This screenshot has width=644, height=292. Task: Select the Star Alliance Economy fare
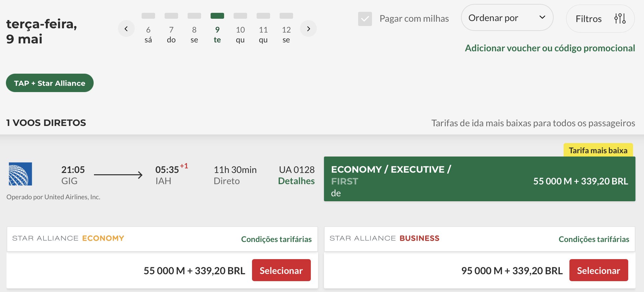click(x=281, y=270)
